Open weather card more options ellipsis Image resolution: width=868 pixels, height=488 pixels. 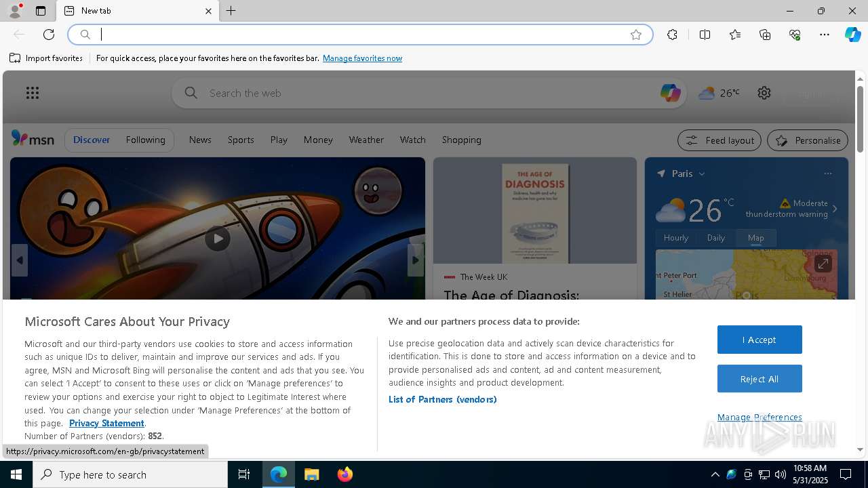coord(827,174)
